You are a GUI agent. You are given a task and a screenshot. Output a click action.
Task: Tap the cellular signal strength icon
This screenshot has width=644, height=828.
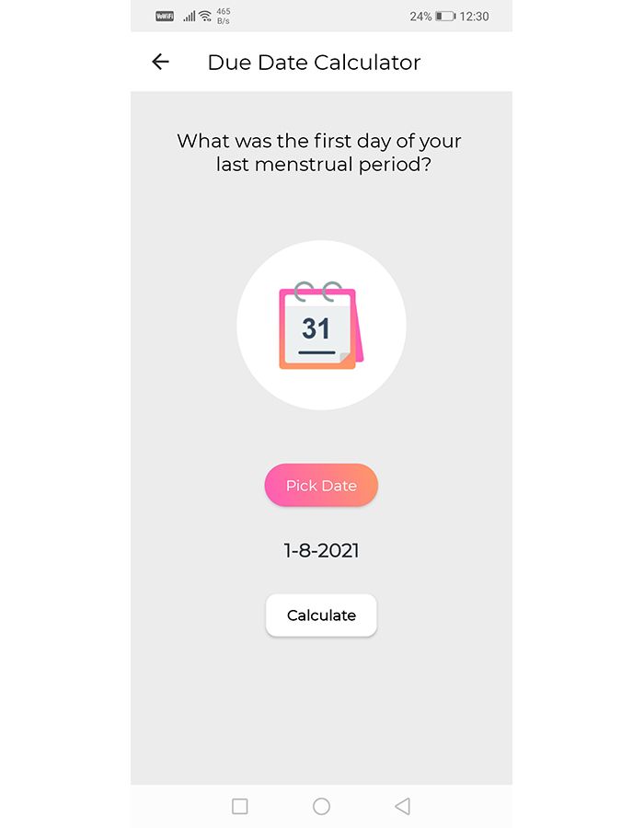pyautogui.click(x=189, y=17)
